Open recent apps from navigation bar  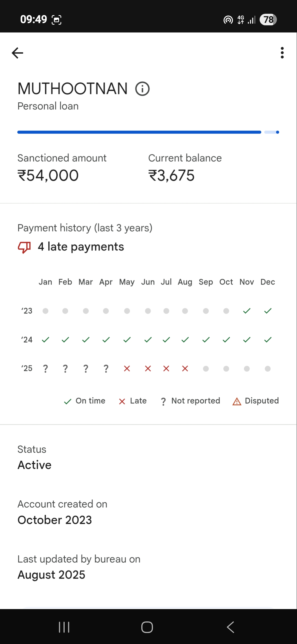pyautogui.click(x=64, y=627)
